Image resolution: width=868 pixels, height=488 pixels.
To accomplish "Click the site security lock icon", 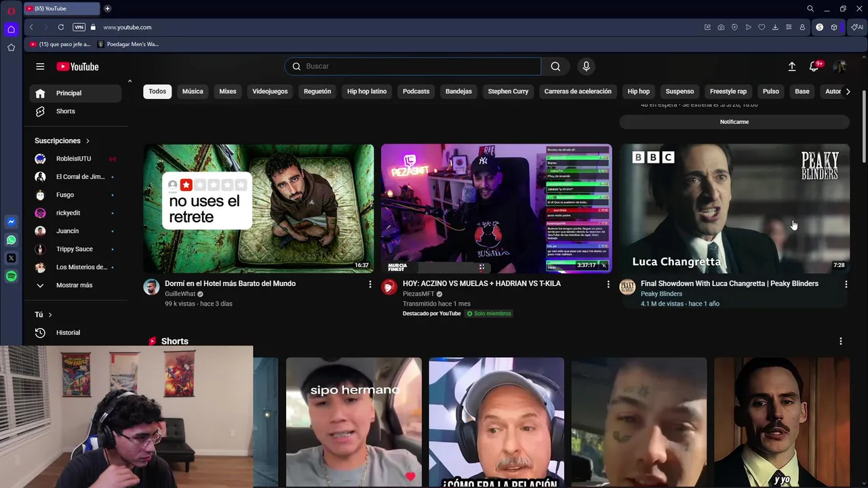I will pos(94,27).
